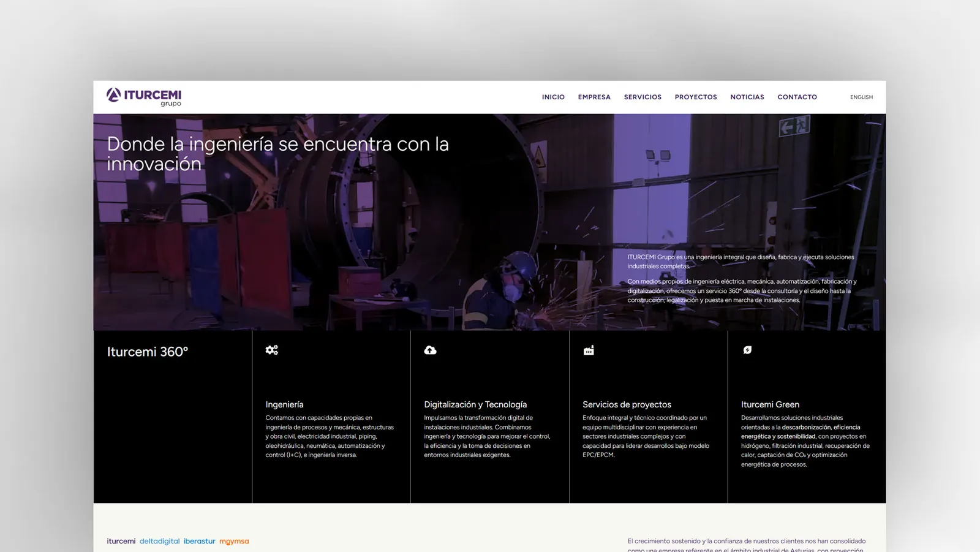This screenshot has width=980, height=552.
Task: Click the factory icon above Servicios de proyectos
Action: point(589,350)
